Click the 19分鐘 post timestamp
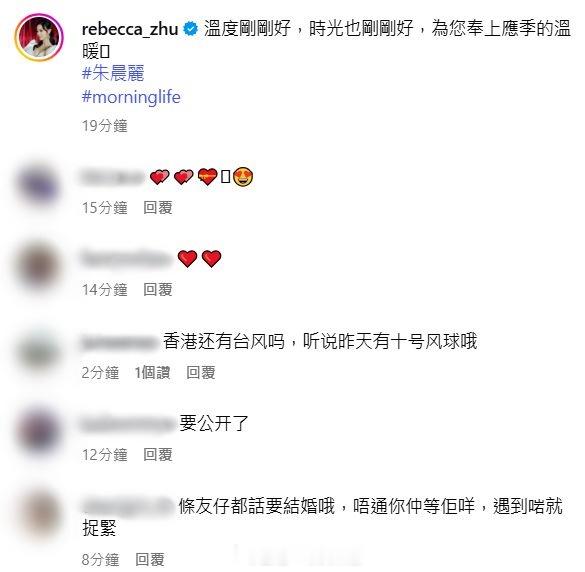The width and height of the screenshot is (585, 572). [105, 126]
